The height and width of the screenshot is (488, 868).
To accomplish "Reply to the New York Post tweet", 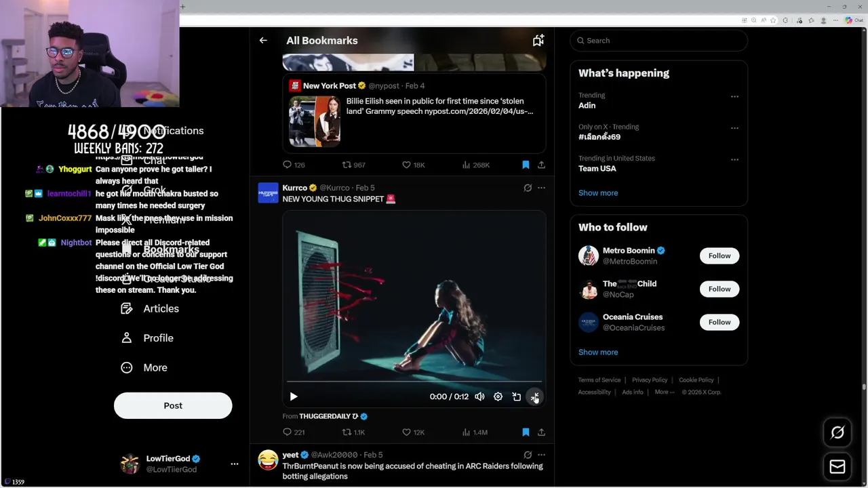I will coord(294,165).
